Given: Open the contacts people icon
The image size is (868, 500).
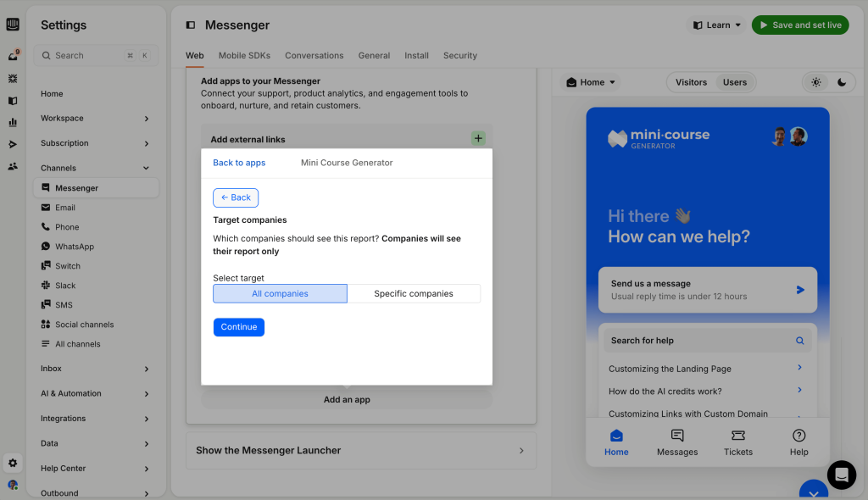Looking at the screenshot, I should point(13,166).
